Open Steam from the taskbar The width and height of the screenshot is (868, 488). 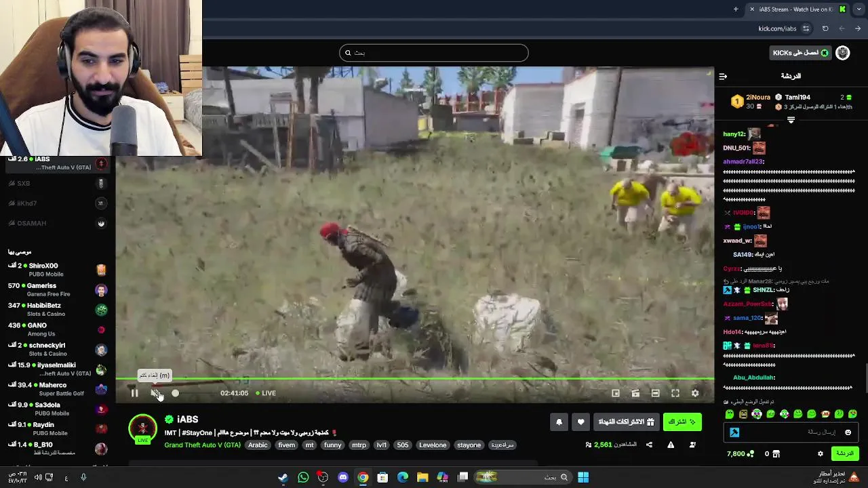[283, 477]
